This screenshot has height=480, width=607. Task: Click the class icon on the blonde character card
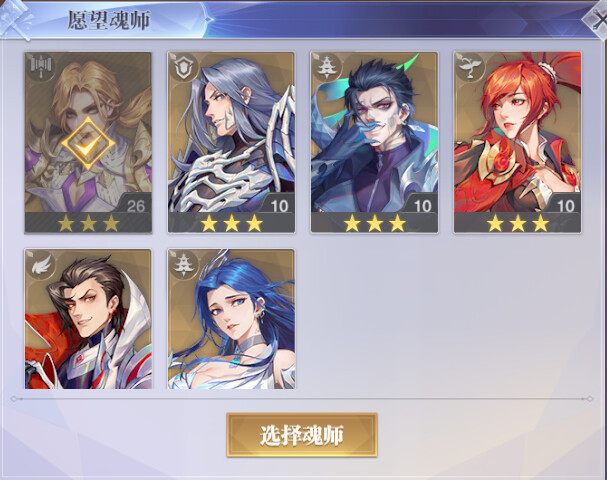(x=41, y=67)
